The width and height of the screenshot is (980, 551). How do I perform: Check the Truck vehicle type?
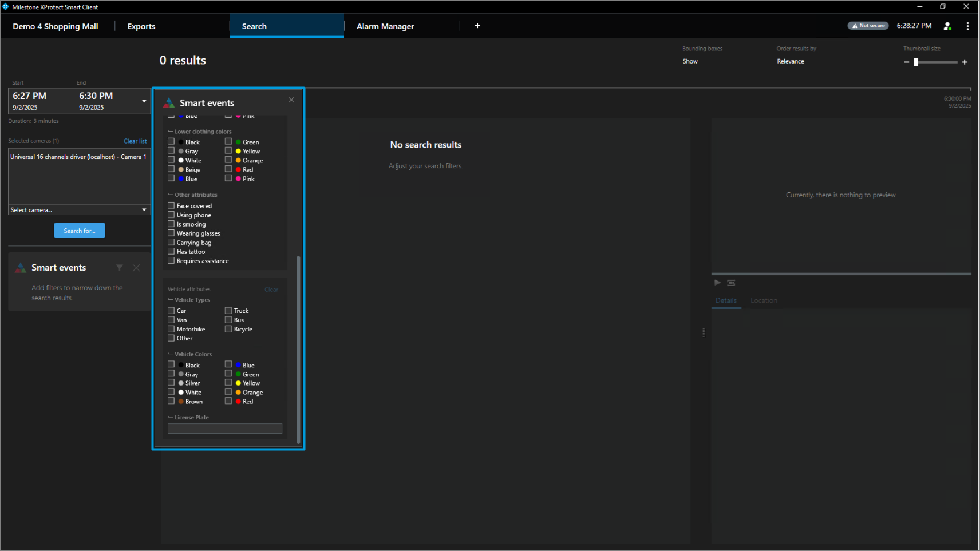click(x=228, y=311)
